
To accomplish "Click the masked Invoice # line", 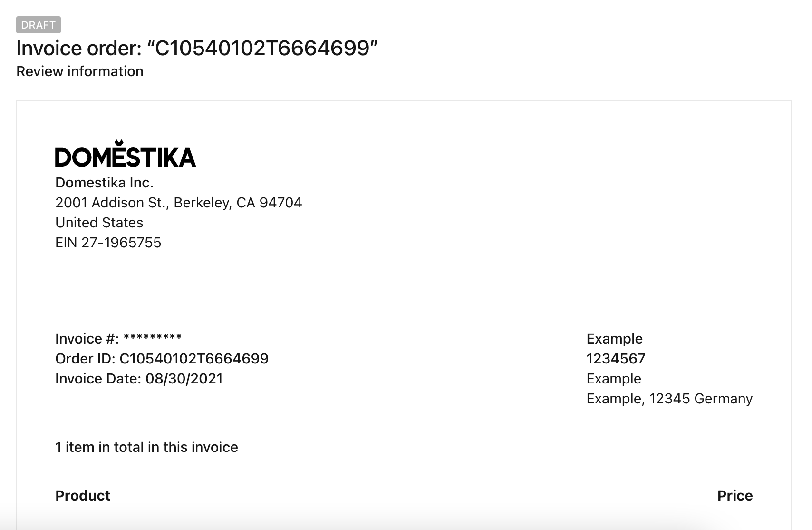I will tap(118, 339).
